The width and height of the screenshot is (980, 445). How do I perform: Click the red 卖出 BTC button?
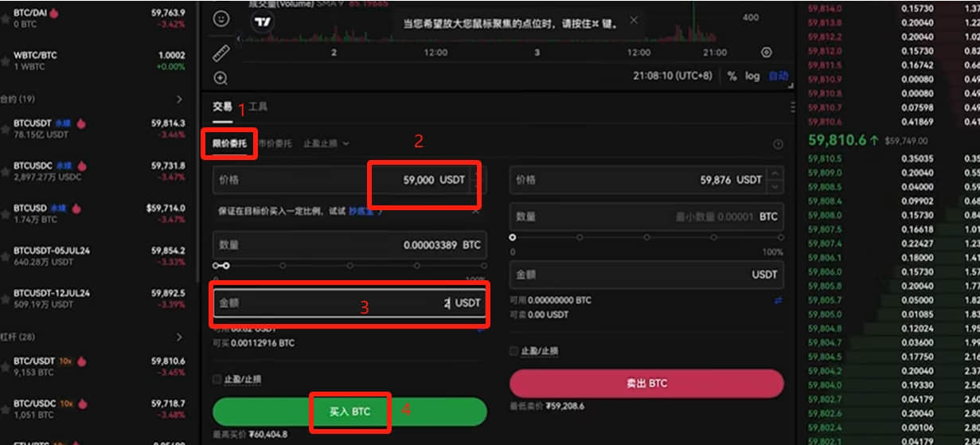tap(646, 384)
